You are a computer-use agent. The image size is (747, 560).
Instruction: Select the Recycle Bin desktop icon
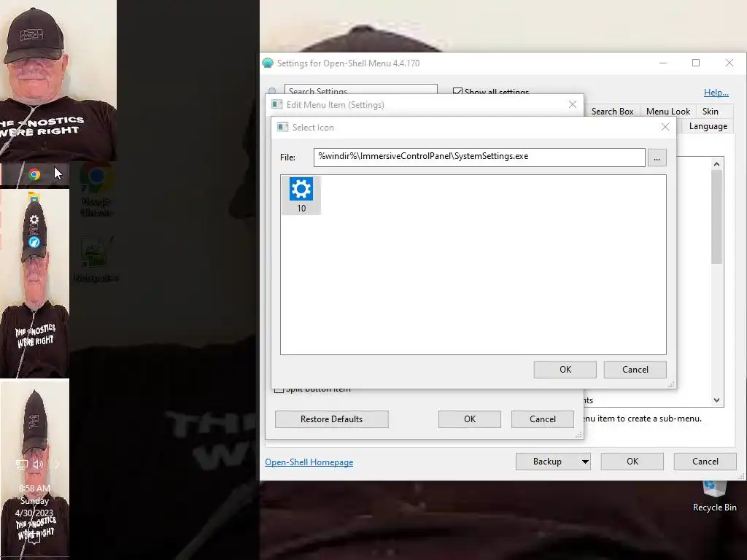coord(714,496)
